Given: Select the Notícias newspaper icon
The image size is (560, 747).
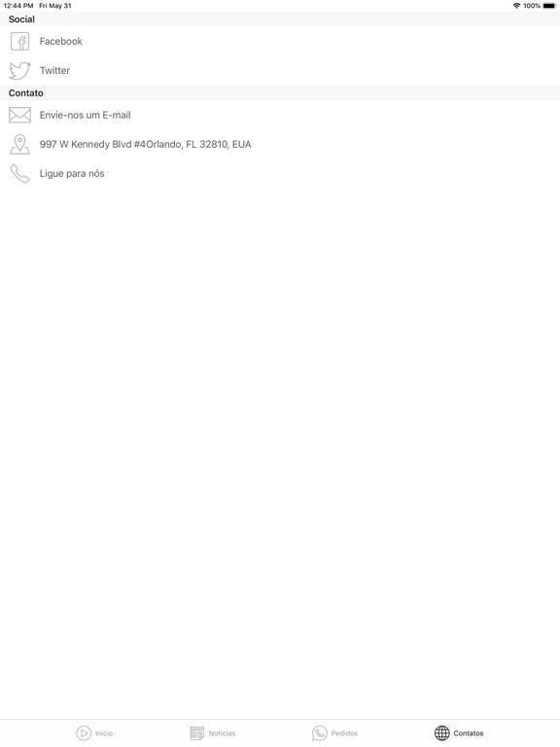Looking at the screenshot, I should 196,732.
